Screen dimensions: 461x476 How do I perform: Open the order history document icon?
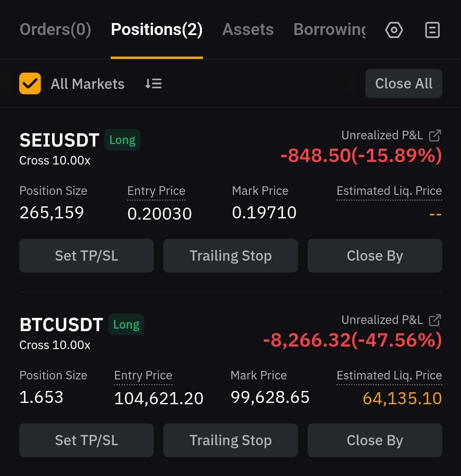click(432, 30)
